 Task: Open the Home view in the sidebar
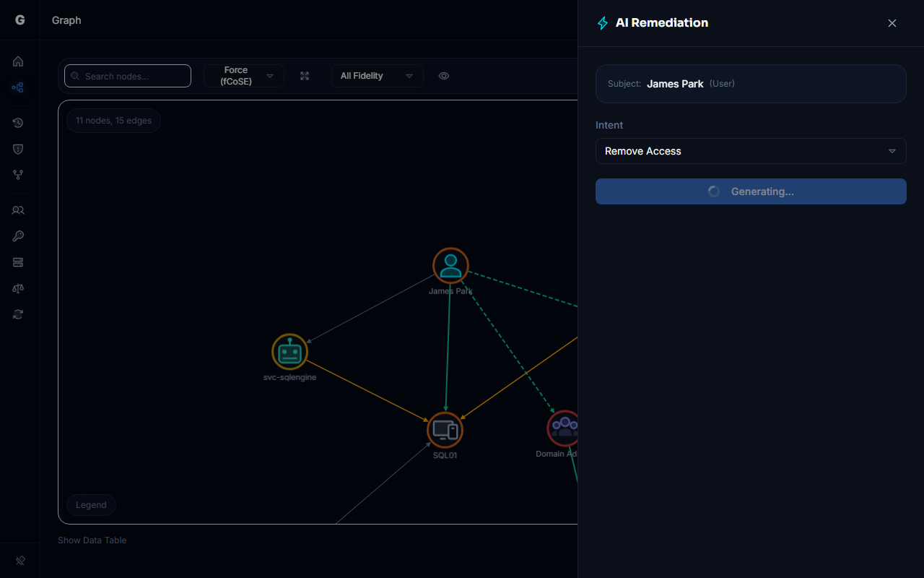click(x=18, y=61)
